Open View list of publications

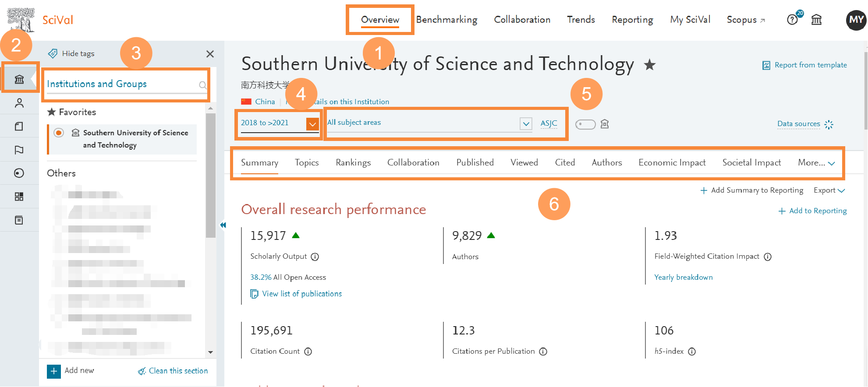[x=296, y=294]
